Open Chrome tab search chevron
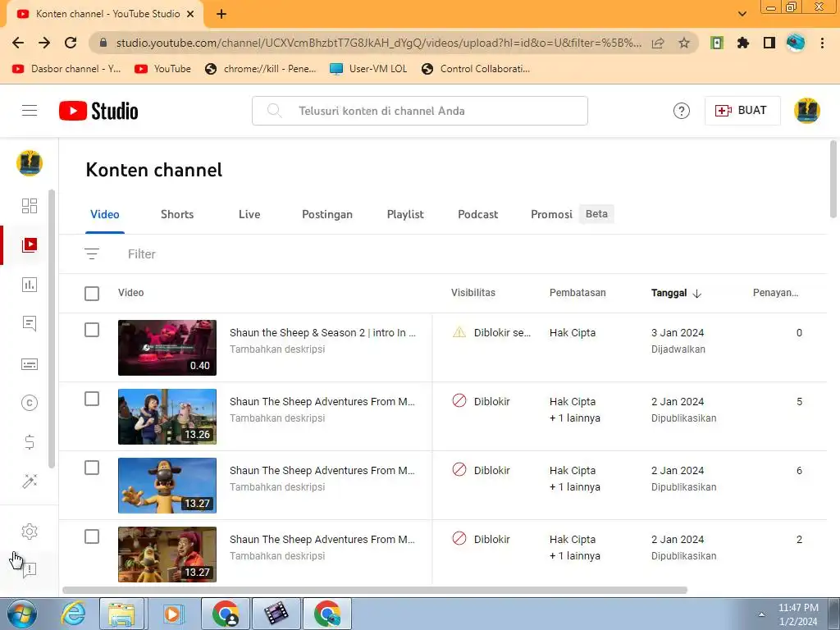This screenshot has height=630, width=840. click(x=742, y=13)
